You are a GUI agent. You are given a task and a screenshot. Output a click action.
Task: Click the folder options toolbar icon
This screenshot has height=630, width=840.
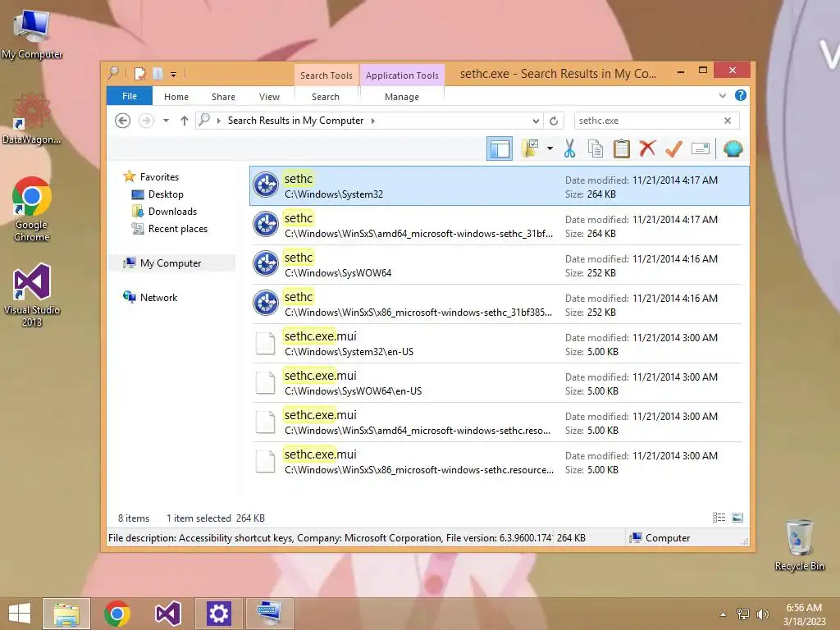click(x=530, y=148)
